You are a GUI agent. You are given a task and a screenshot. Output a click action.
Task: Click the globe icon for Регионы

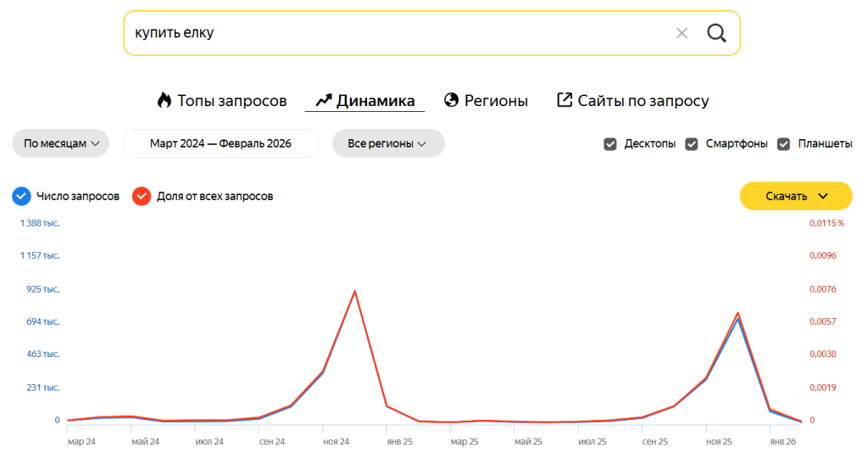click(x=451, y=100)
